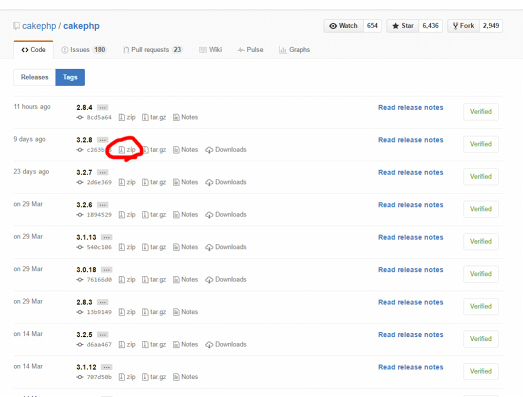Download the zip for tag 3.2.7
Screen dimensions: 523x397
127,182
